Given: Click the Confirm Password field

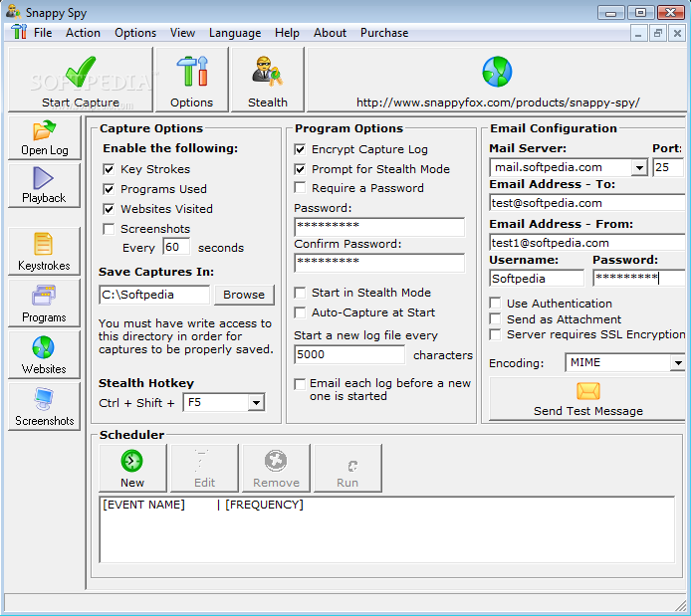Looking at the screenshot, I should 379,263.
